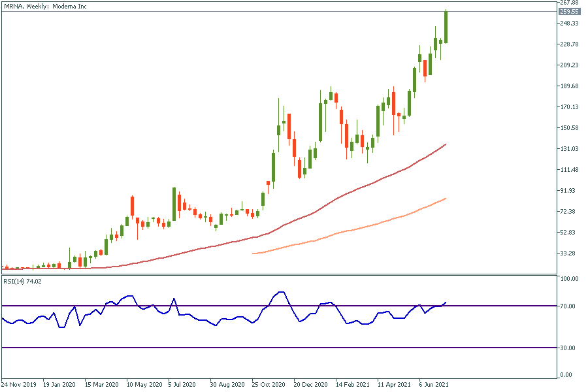Click the MRNA Weekly Moderna Inc chart title
Screen dimensions: 588x392
click(x=45, y=6)
